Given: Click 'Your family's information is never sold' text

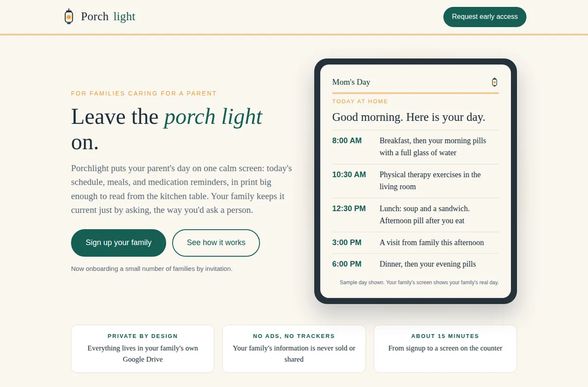Looking at the screenshot, I should pos(294,354).
